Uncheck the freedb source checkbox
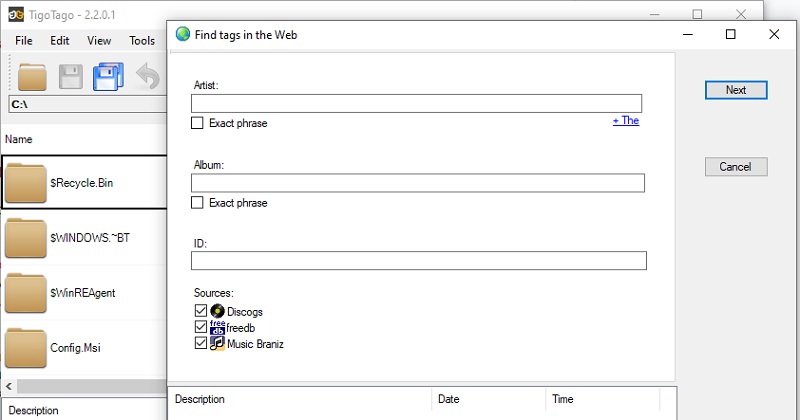Screen dimensions: 800x420 [200, 328]
